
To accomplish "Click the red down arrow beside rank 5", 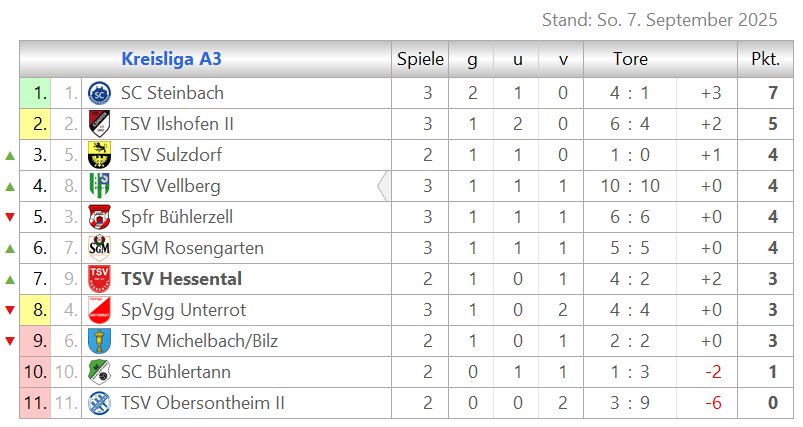I will tap(10, 217).
